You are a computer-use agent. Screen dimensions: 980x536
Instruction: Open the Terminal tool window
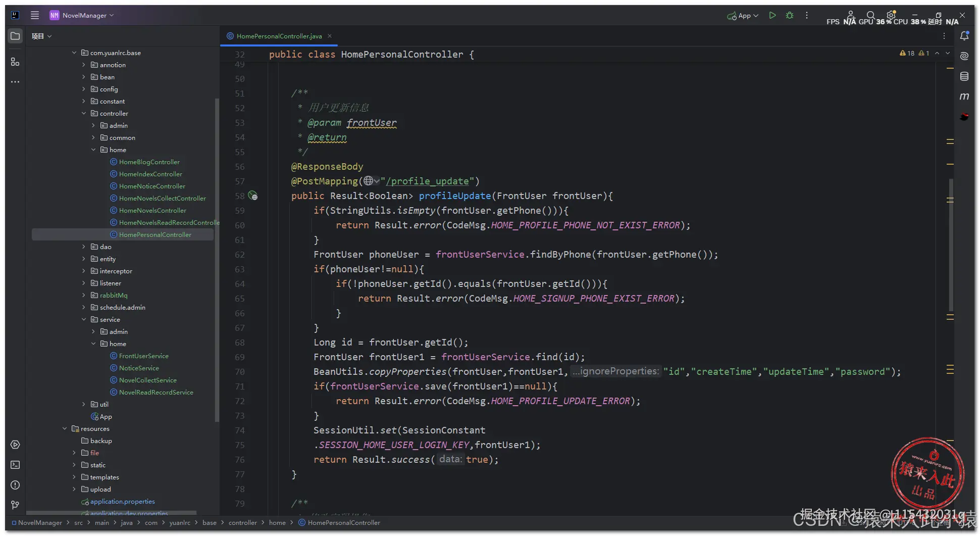click(x=15, y=465)
